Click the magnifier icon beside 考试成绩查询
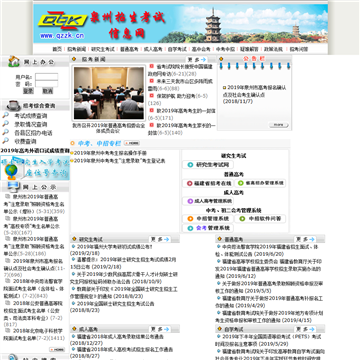 [6, 115]
